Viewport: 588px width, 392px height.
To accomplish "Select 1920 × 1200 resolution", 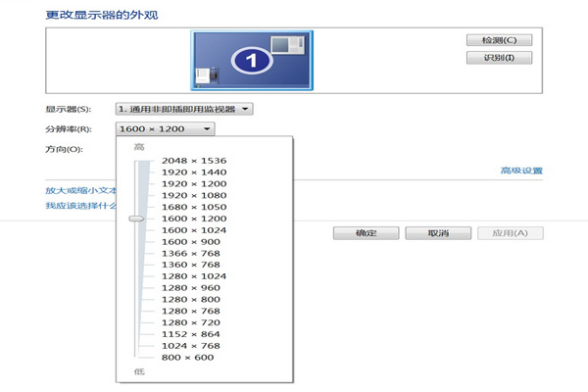I will click(x=194, y=184).
